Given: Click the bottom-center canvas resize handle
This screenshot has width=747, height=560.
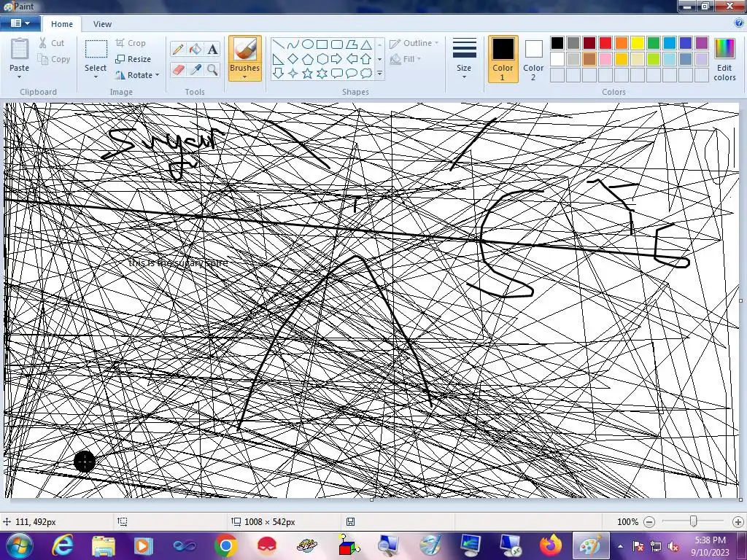Looking at the screenshot, I should [x=371, y=499].
